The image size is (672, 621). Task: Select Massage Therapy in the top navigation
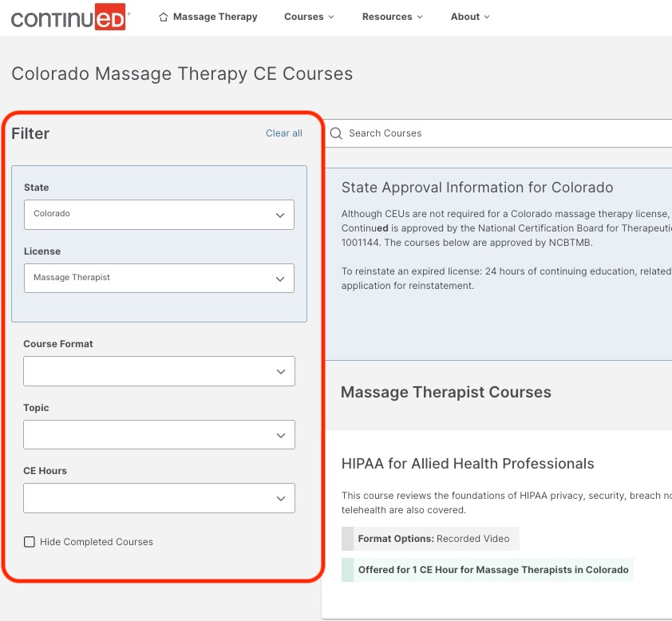(214, 16)
